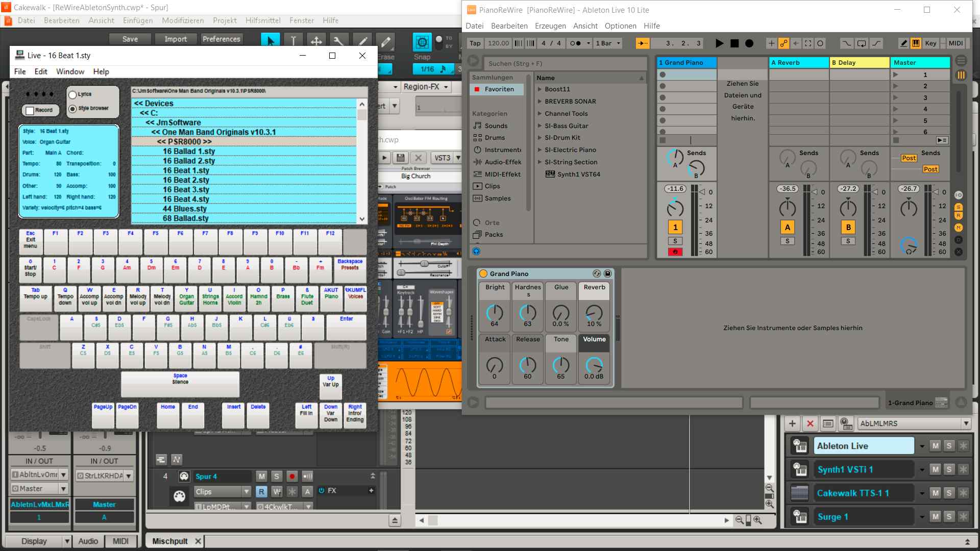Open Packs in the Ableton browser
This screenshot has height=551, width=980.
pos(493,235)
